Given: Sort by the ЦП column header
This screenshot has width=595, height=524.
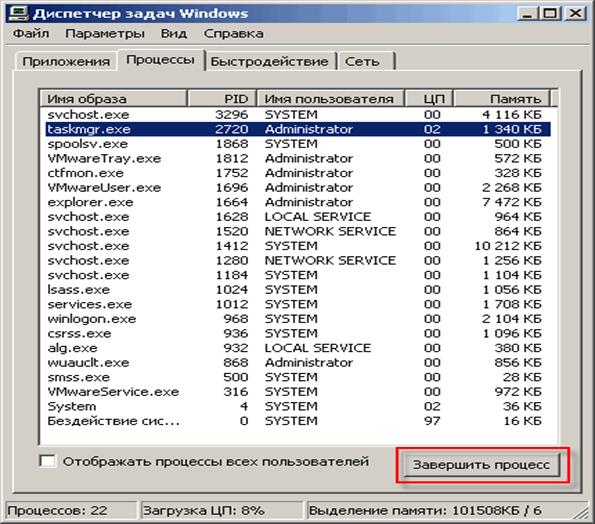Looking at the screenshot, I should pyautogui.click(x=430, y=99).
